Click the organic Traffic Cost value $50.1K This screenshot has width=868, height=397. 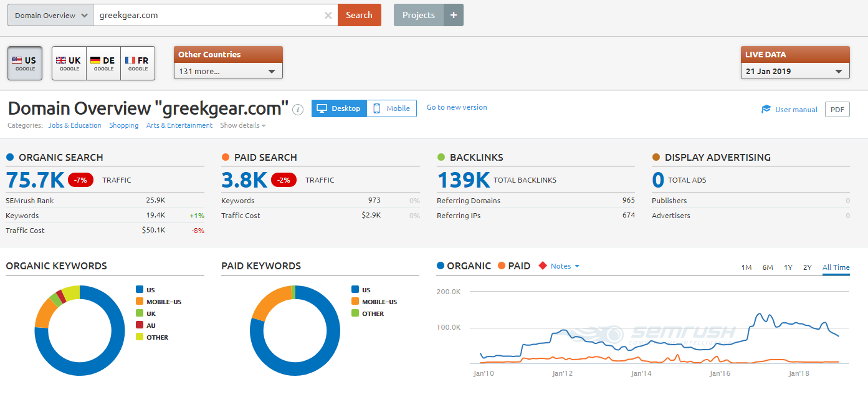[153, 230]
